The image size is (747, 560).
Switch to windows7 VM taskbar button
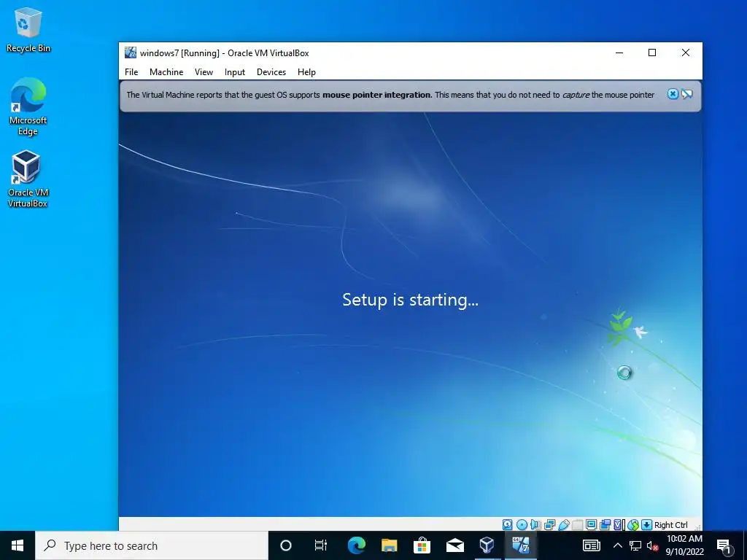point(520,545)
